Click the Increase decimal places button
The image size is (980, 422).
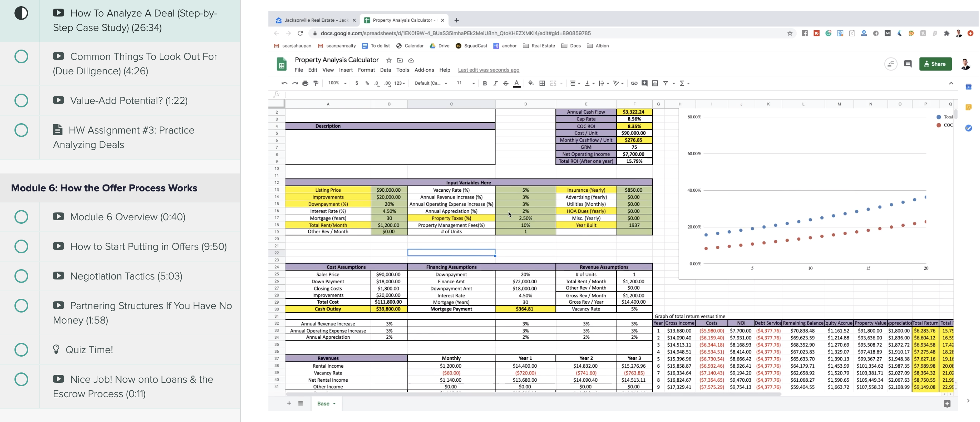[x=387, y=83]
